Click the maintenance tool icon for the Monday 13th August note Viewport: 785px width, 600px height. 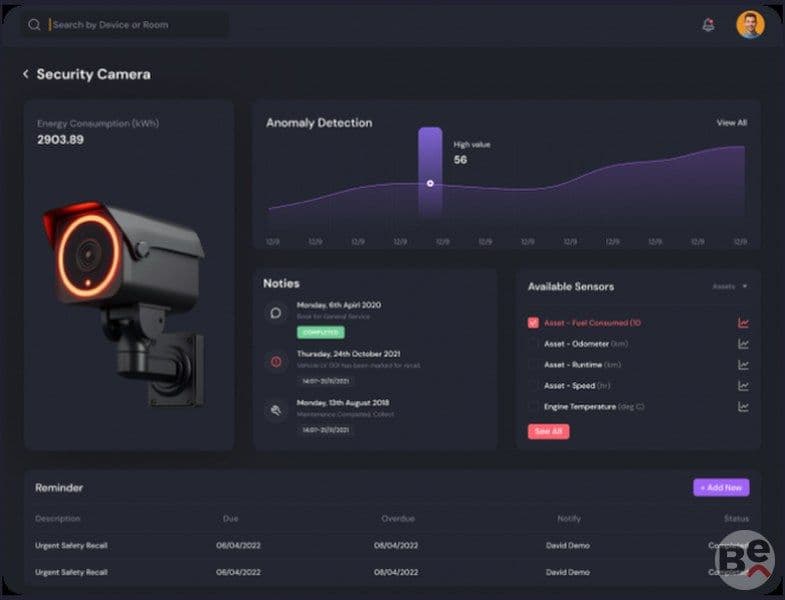coord(276,410)
